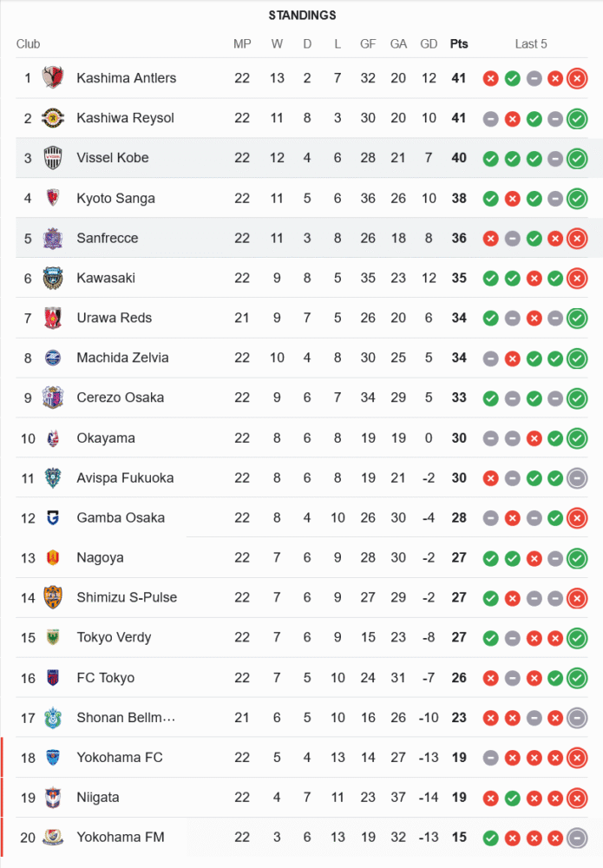603x868 pixels.
Task: Click the Last 5 column header
Action: pyautogui.click(x=531, y=44)
